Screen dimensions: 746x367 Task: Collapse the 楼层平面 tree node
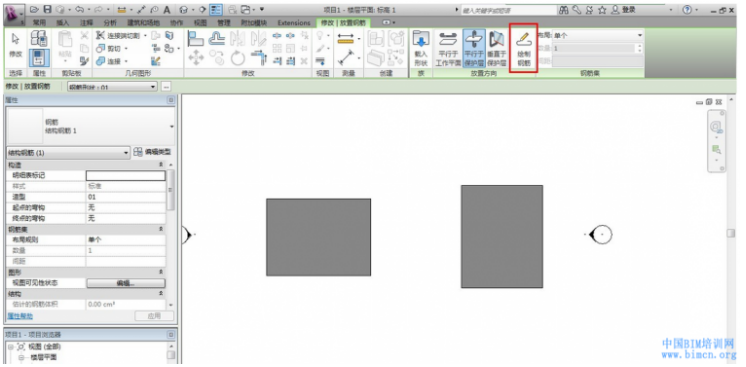point(21,357)
